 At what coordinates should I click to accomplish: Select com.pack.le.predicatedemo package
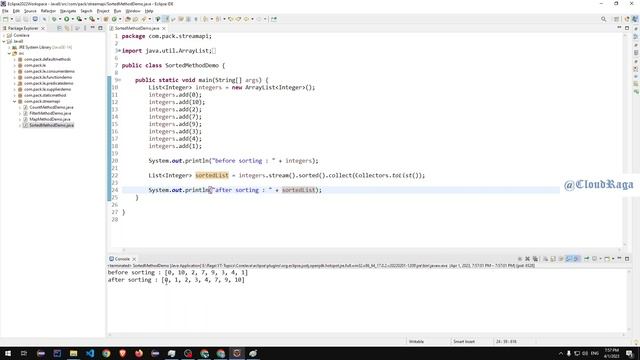point(48,83)
